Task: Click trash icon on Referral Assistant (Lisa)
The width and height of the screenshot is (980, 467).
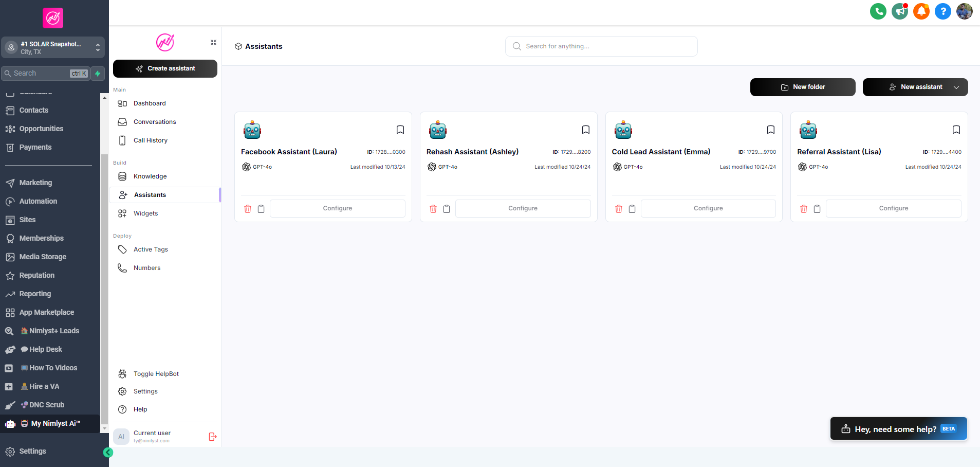Action: tap(804, 209)
